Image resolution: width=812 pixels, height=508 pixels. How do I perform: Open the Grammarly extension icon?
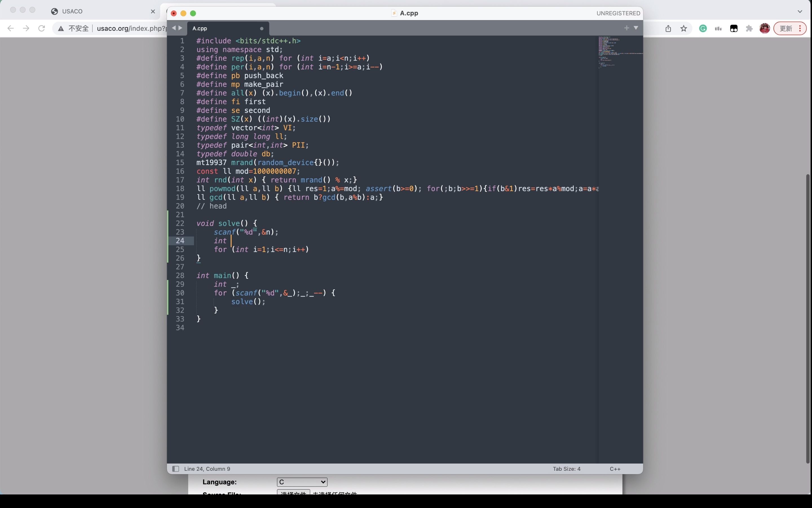pyautogui.click(x=703, y=29)
